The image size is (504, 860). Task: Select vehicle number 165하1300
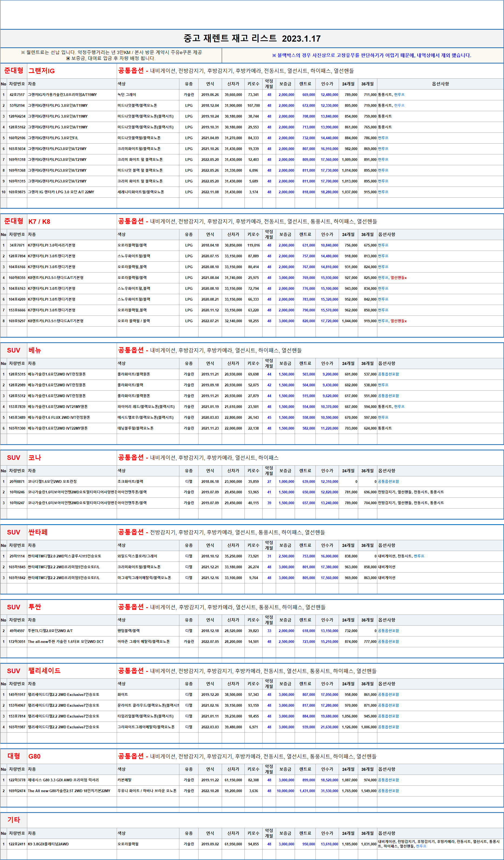coord(17,428)
